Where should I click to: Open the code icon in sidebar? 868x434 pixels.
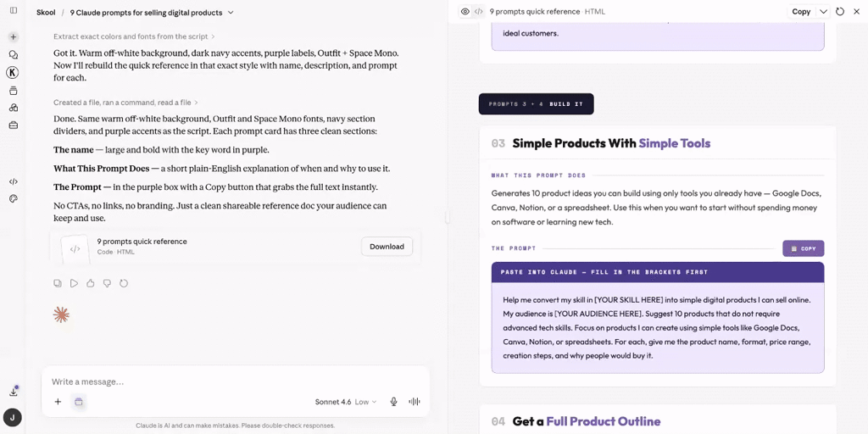point(14,181)
